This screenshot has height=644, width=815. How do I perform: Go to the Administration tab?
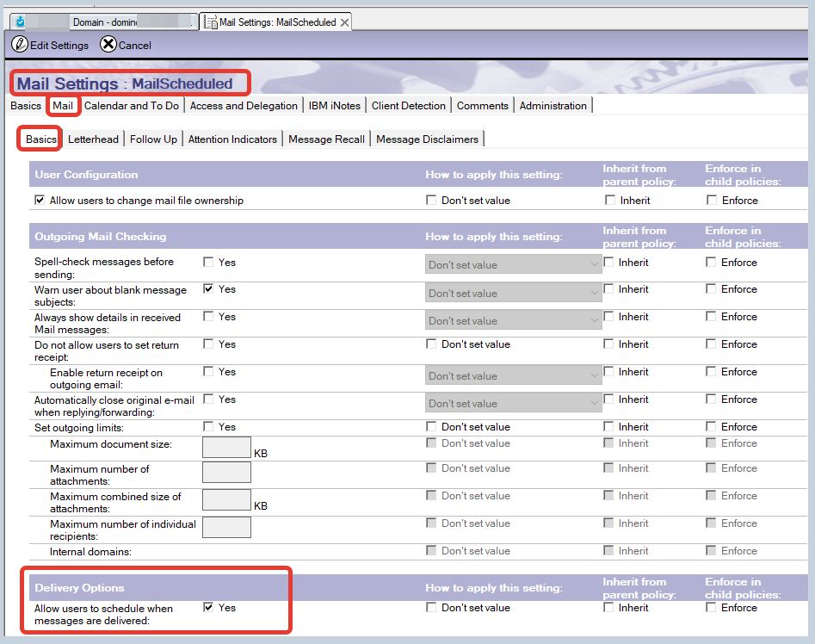(553, 106)
